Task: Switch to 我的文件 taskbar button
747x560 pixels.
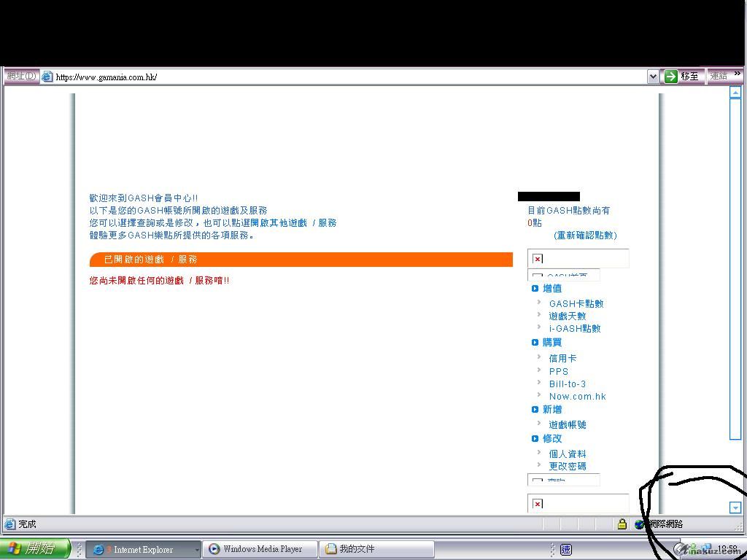Action: coord(376,550)
